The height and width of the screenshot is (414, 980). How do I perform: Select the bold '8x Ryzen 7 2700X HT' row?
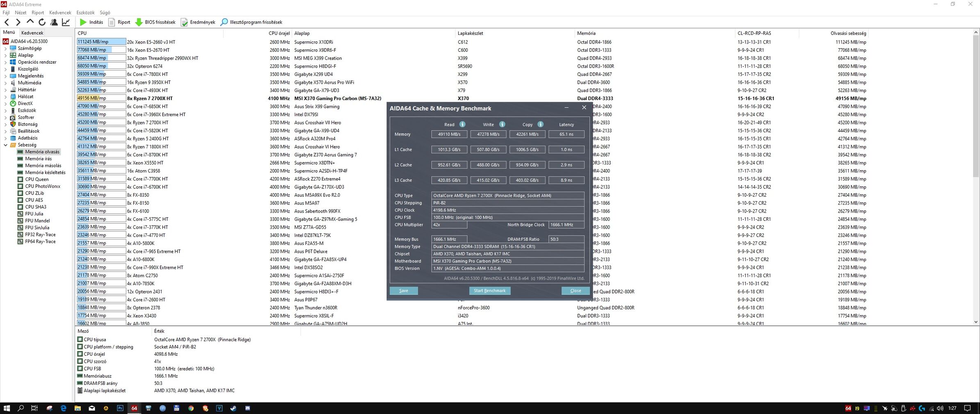tap(471, 98)
